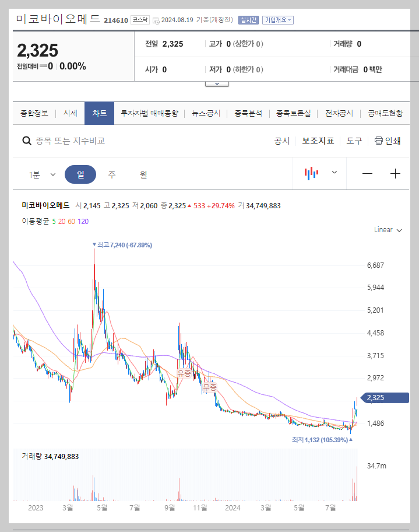Open the 뉴스공시 tab
The height and width of the screenshot is (532, 419).
point(206,113)
